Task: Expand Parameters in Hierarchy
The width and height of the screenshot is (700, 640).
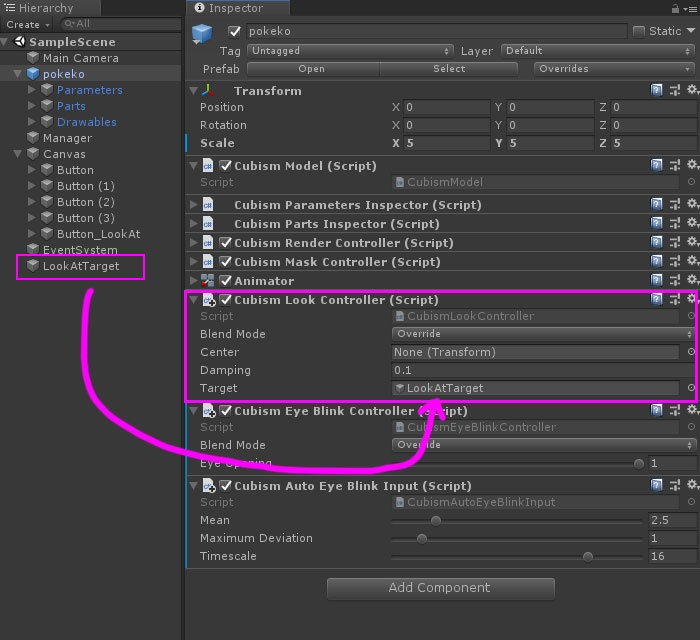Action: point(32,90)
